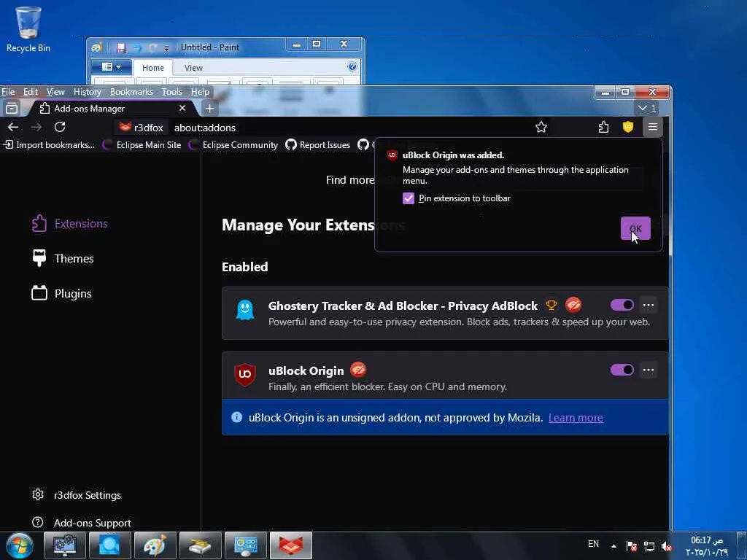Image resolution: width=747 pixels, height=560 pixels.
Task: Open the browser View menu
Action: tap(55, 92)
